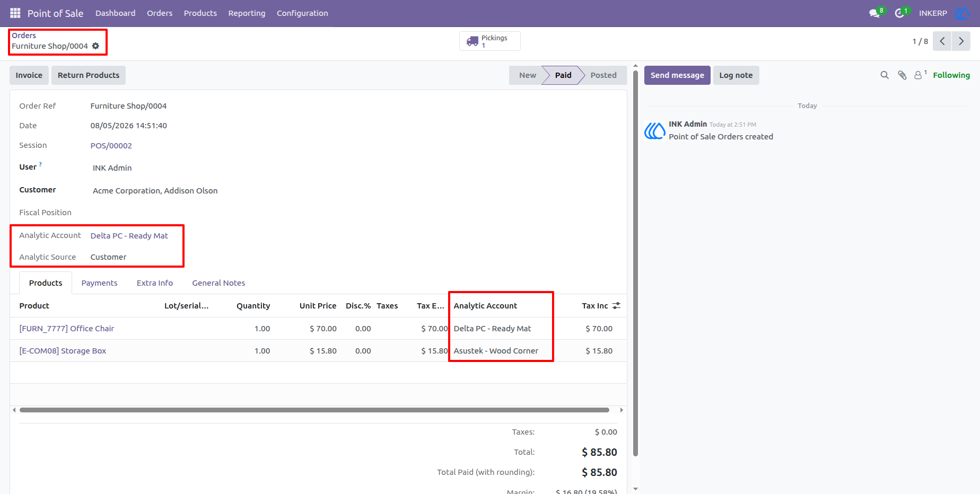Image resolution: width=980 pixels, height=494 pixels.
Task: Click the Log note button
Action: click(x=736, y=75)
